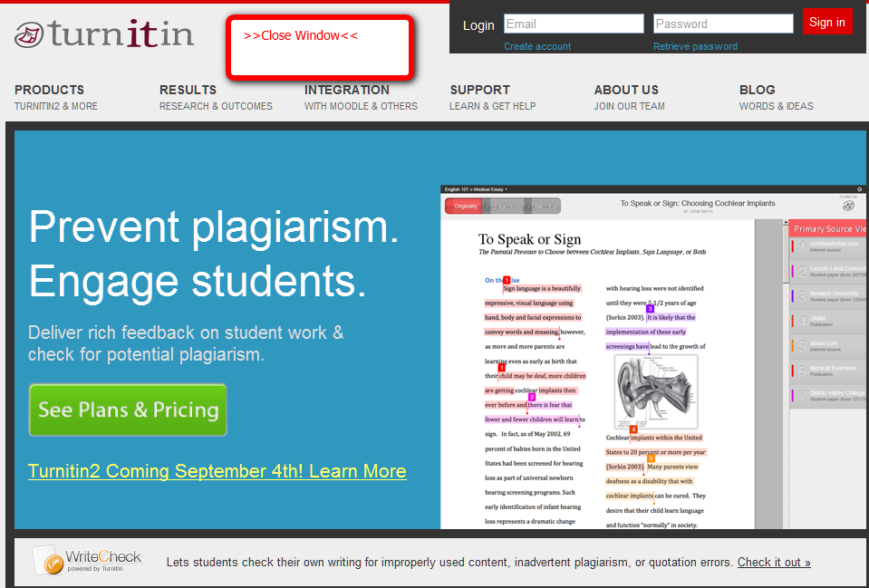Click the orange-red match marker number 4

[x=633, y=429]
